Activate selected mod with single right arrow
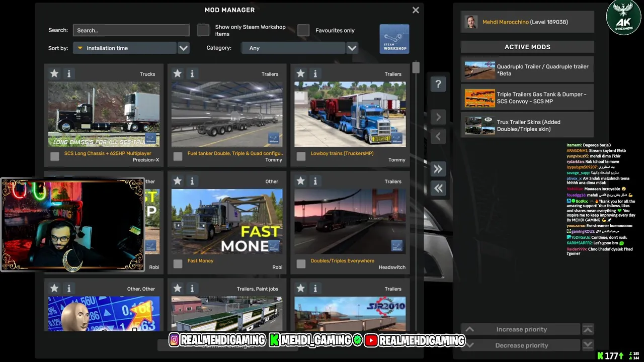Viewport: 644px width, 362px height. pos(438,117)
